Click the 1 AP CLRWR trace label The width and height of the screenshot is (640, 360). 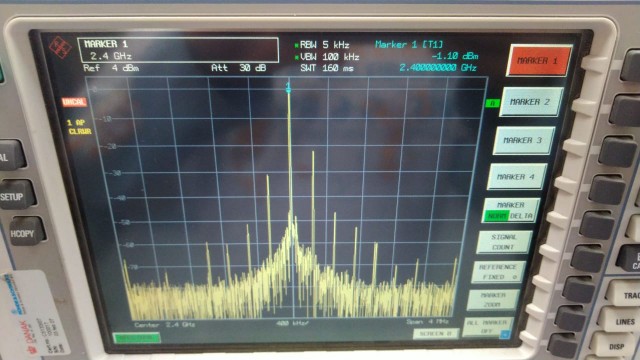pos(79,127)
